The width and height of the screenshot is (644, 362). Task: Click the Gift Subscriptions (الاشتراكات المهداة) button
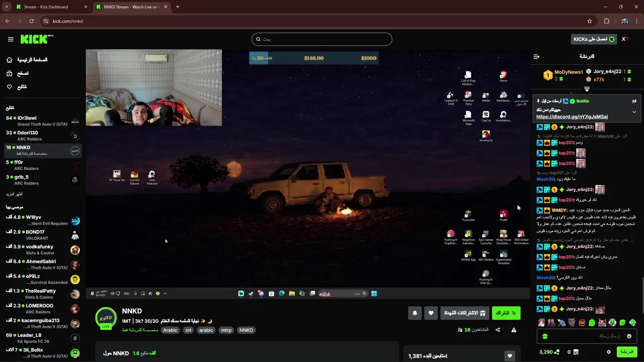(x=464, y=313)
